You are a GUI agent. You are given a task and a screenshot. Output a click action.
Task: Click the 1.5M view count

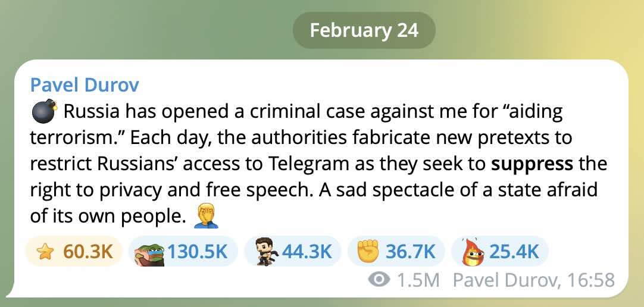coord(418,280)
